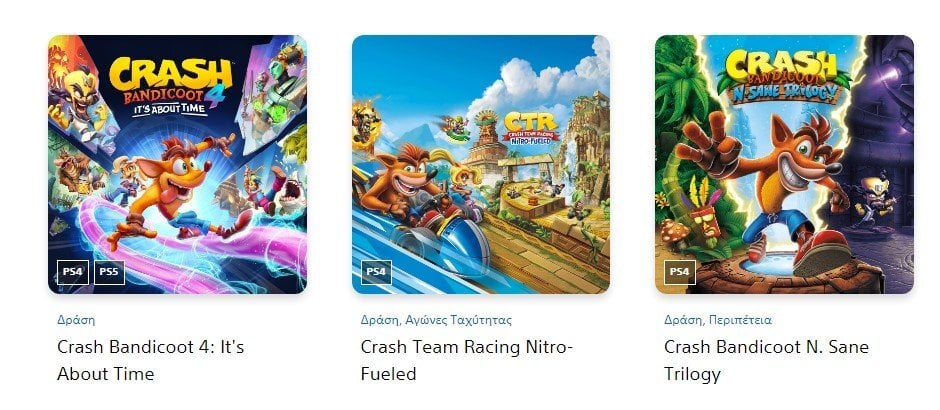Image resolution: width=940 pixels, height=410 pixels.
Task: Select the Περιπέτεια genre label
Action: pyautogui.click(x=740, y=320)
